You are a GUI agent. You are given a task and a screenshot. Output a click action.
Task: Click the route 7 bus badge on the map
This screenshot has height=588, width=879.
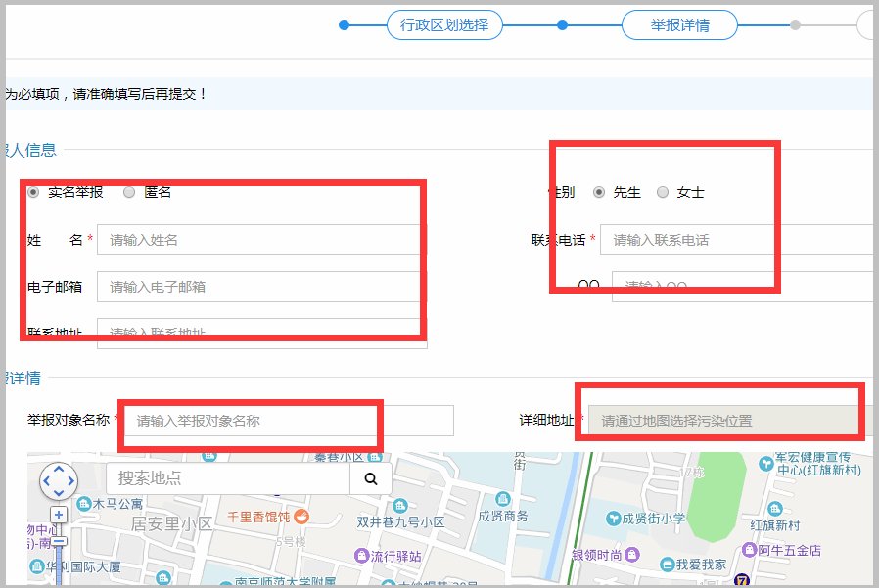pos(742,580)
